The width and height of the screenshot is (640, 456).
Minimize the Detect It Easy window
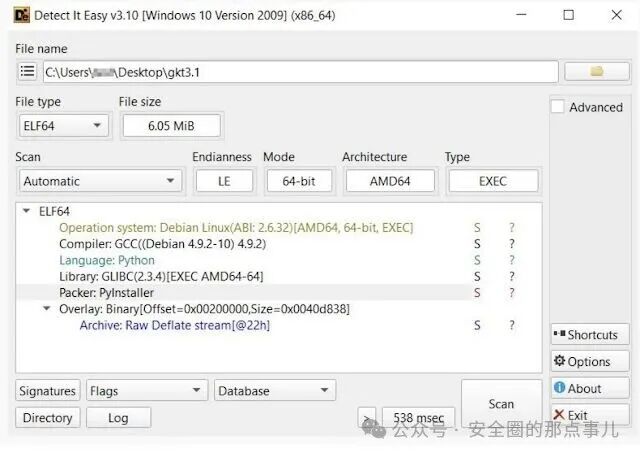521,15
